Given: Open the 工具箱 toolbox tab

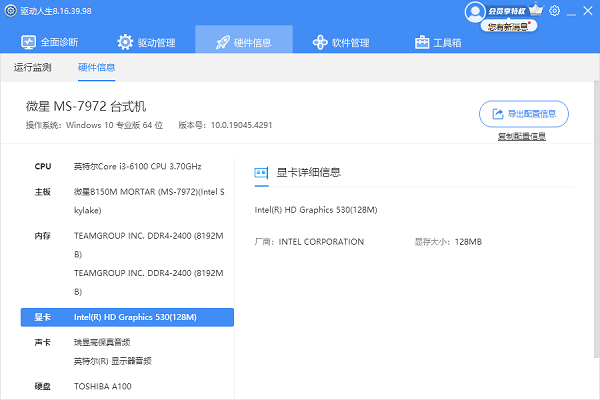Looking at the screenshot, I should click(438, 42).
